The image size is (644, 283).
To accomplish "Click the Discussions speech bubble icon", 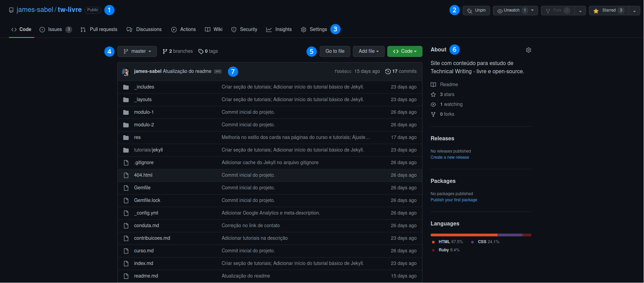I will point(129,30).
